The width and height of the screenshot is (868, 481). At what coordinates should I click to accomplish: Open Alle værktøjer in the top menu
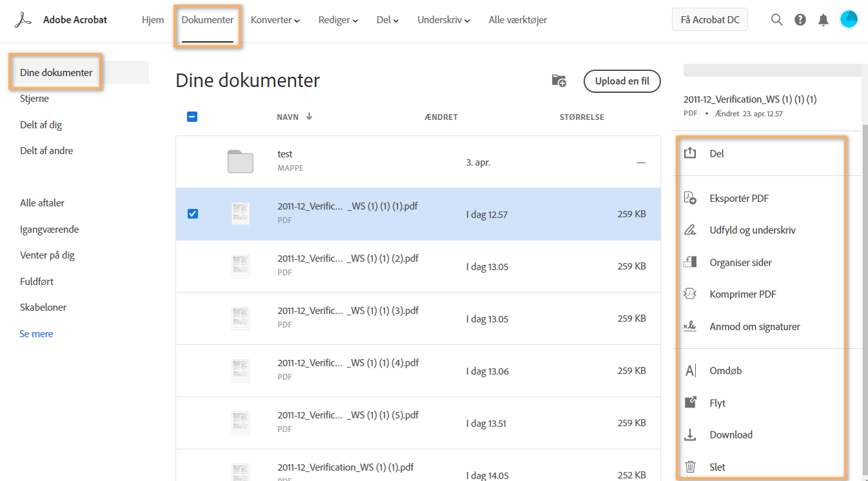[518, 20]
